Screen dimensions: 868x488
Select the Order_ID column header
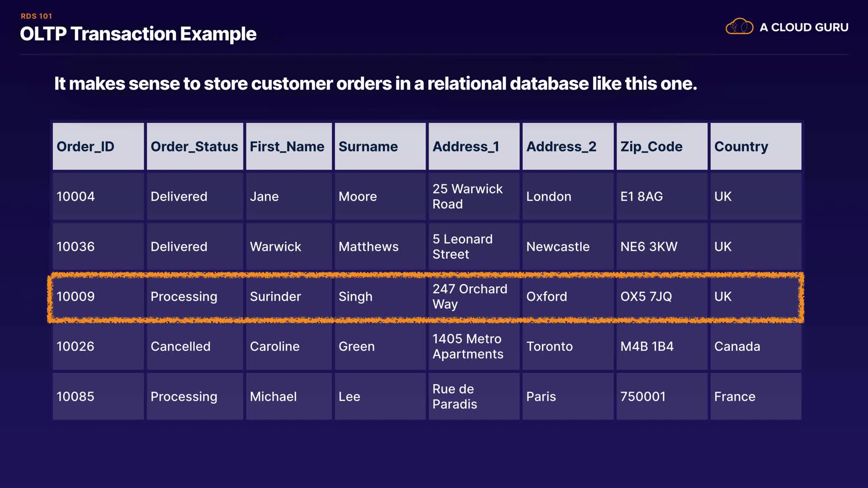click(x=85, y=146)
